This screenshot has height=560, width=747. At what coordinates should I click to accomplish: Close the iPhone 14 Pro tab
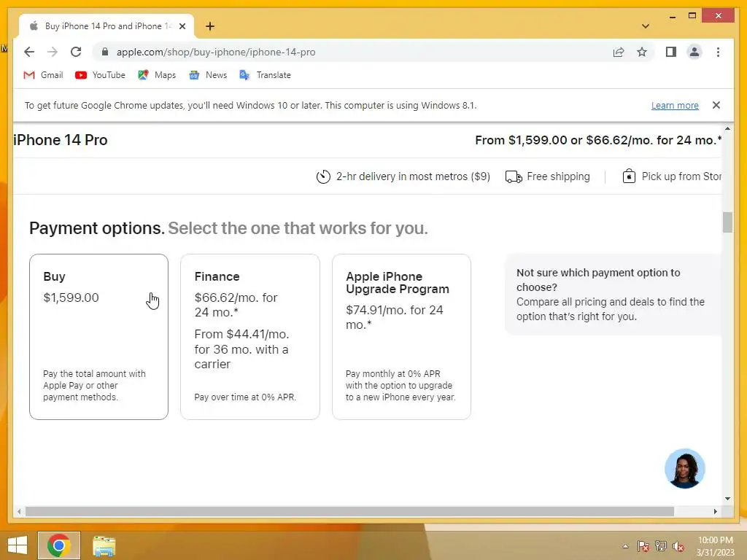pos(182,26)
